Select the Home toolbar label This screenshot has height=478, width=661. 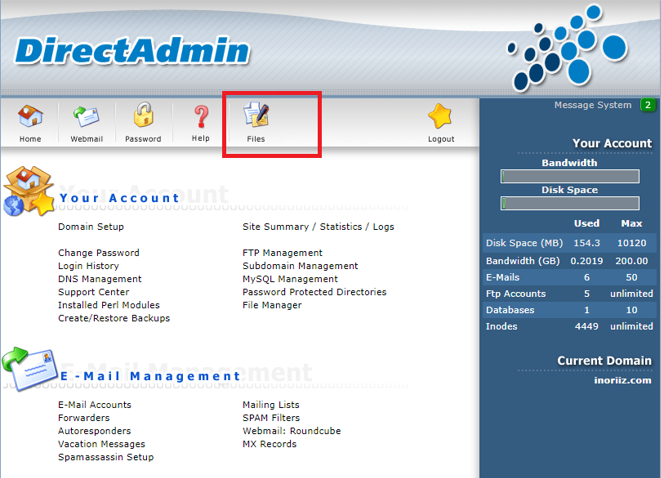(30, 139)
